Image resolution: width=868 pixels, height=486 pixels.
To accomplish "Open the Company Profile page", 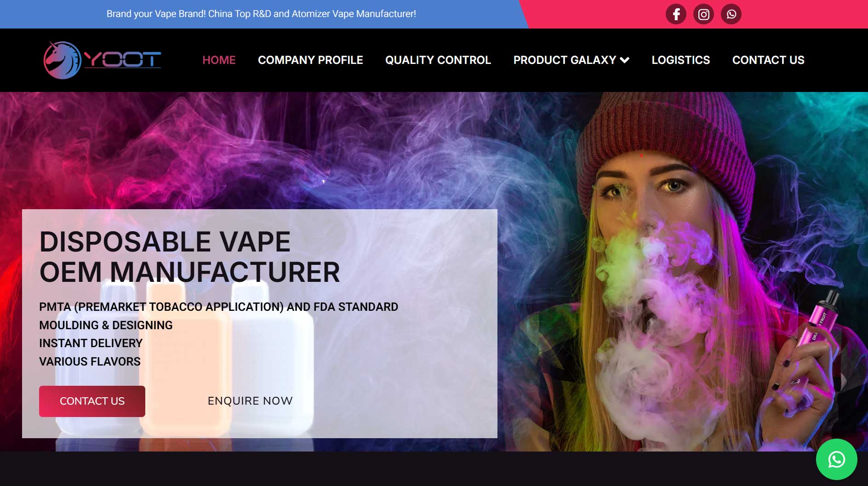I will click(x=310, y=60).
